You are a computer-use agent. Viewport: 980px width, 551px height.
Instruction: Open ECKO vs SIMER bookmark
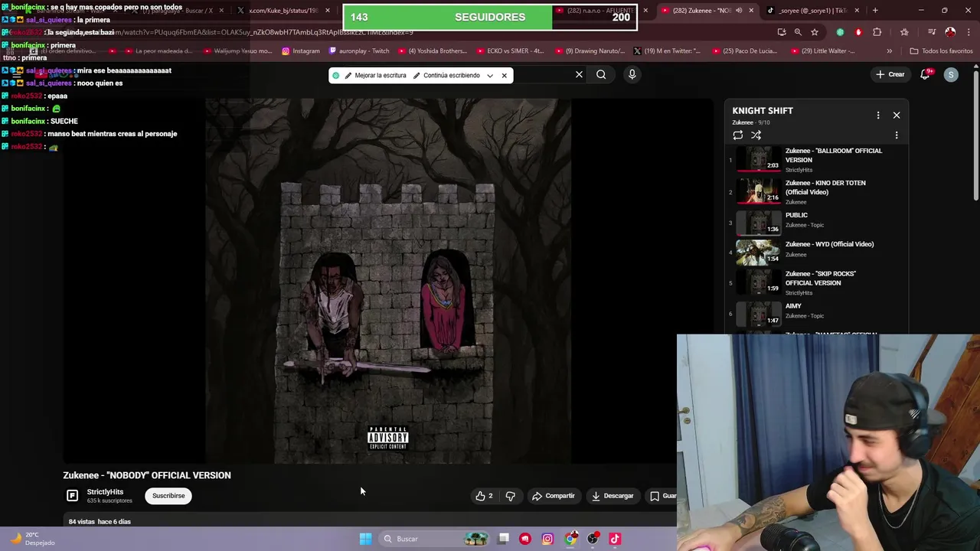point(511,51)
